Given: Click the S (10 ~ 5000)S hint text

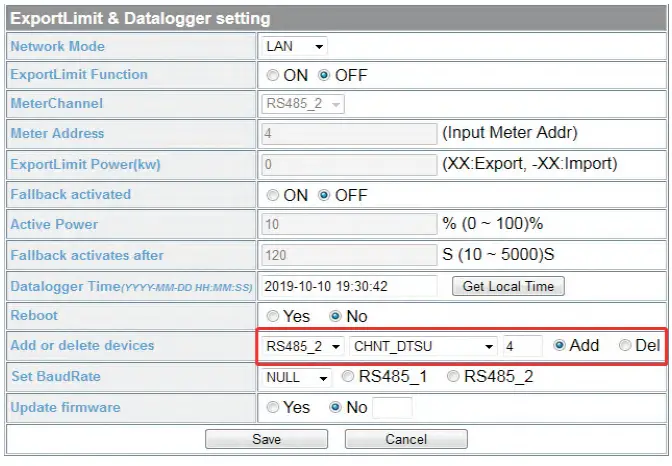Looking at the screenshot, I should click(498, 255).
